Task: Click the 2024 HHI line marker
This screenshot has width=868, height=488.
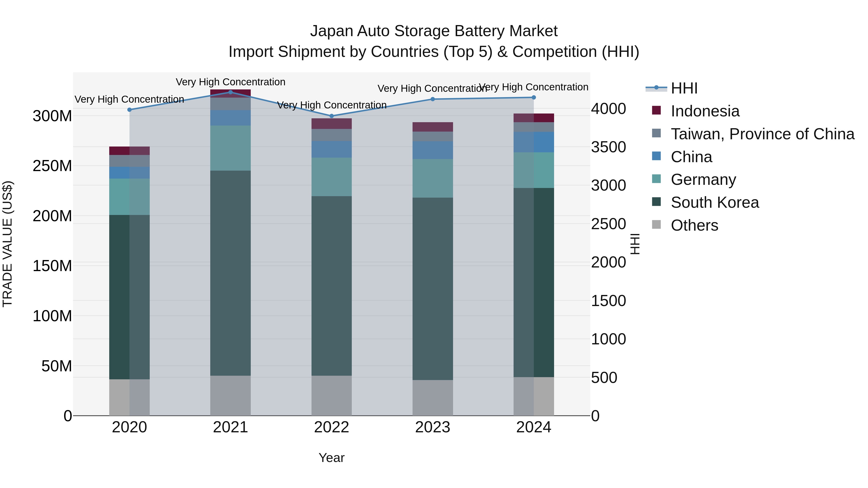Action: pyautogui.click(x=534, y=97)
